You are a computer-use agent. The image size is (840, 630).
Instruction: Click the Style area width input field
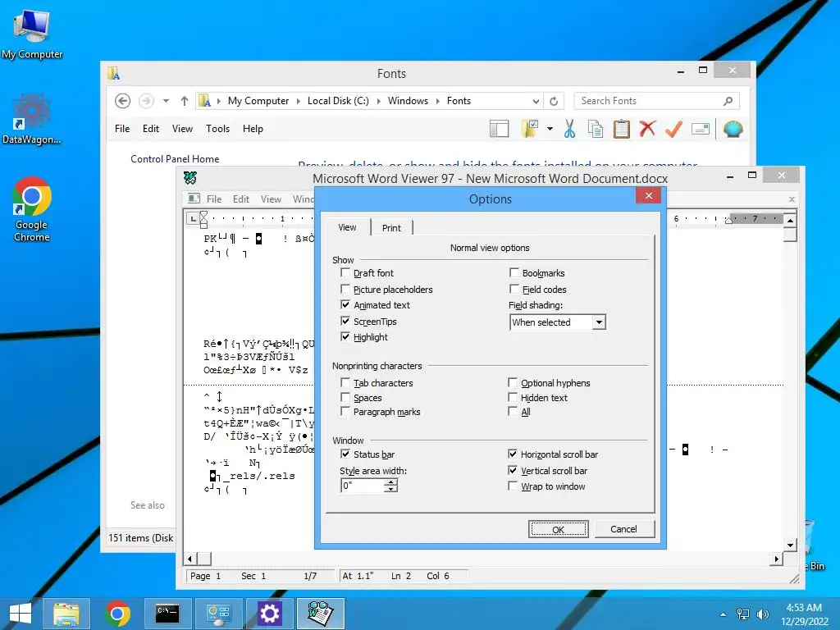(x=363, y=486)
